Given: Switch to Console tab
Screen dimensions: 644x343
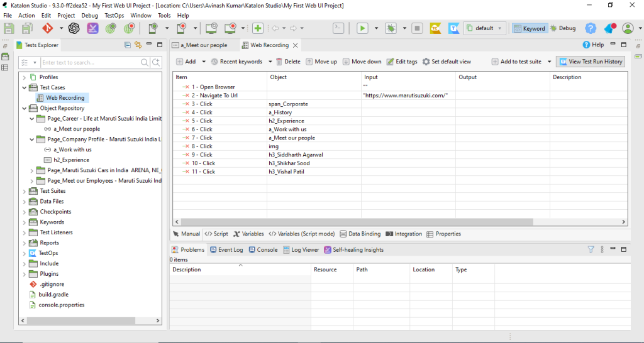Looking at the screenshot, I should [x=264, y=250].
